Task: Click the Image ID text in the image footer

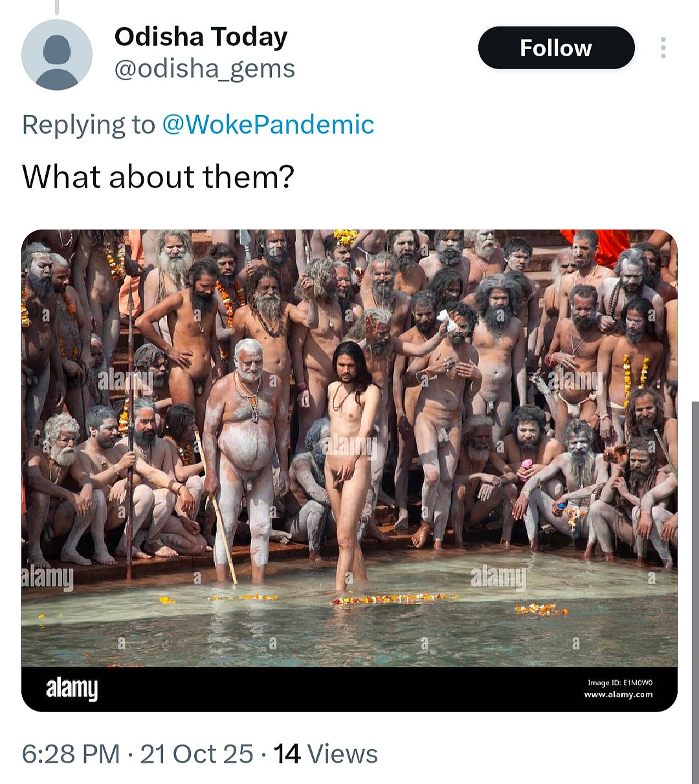Action: coord(621,682)
